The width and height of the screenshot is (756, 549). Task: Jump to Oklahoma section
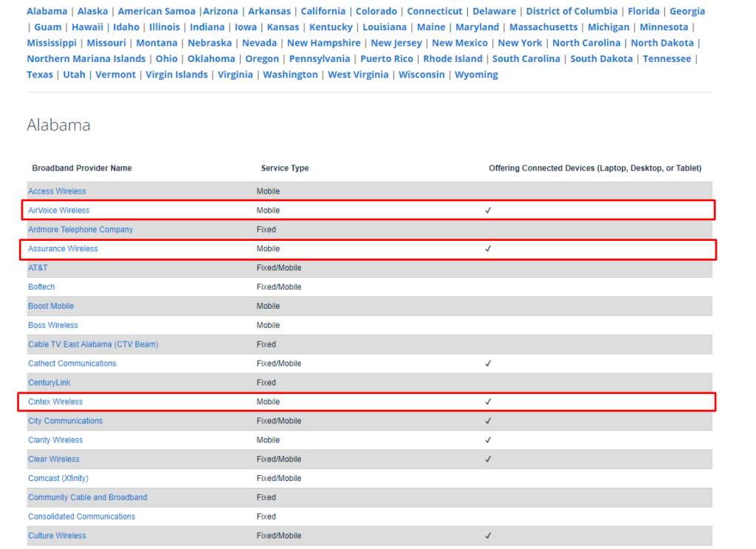pos(211,59)
